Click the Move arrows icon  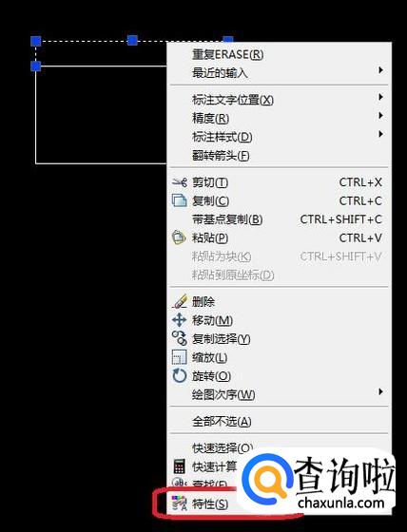coord(179,320)
